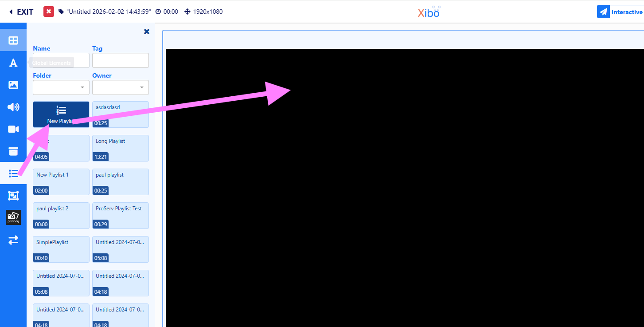Select the ProServ Playlist Test card
Screen dimensions: 644x327
121,216
